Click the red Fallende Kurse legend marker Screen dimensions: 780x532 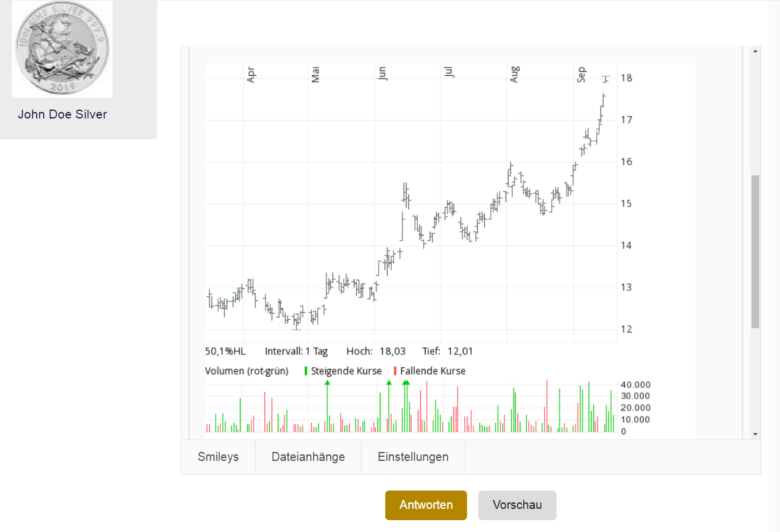click(395, 371)
